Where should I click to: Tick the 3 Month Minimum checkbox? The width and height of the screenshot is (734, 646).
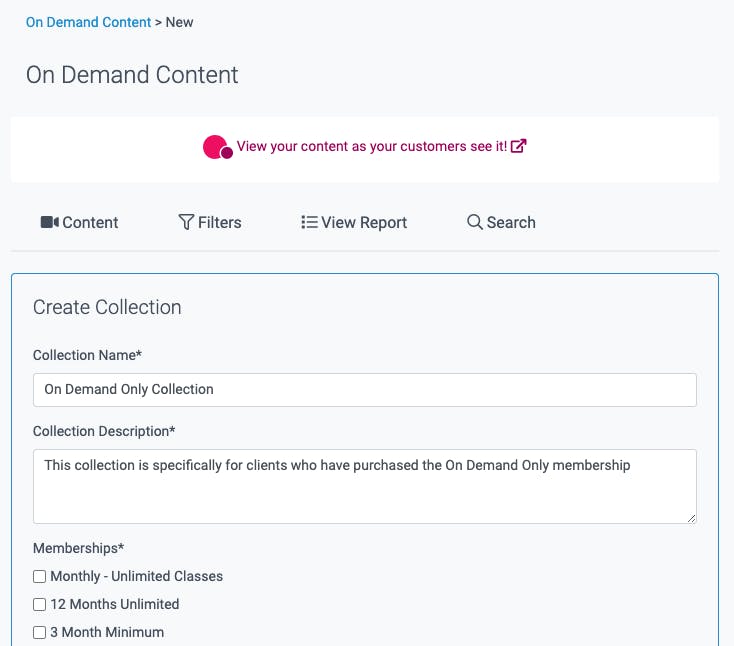39,632
